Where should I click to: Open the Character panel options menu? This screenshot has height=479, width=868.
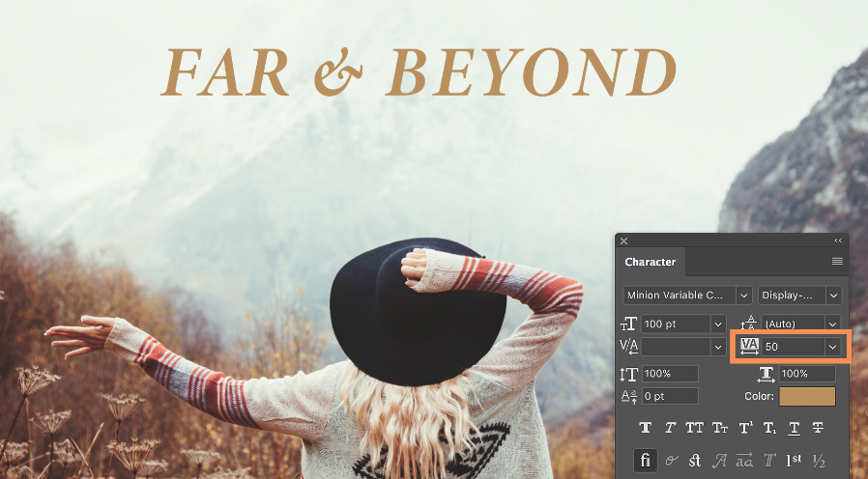tap(837, 261)
